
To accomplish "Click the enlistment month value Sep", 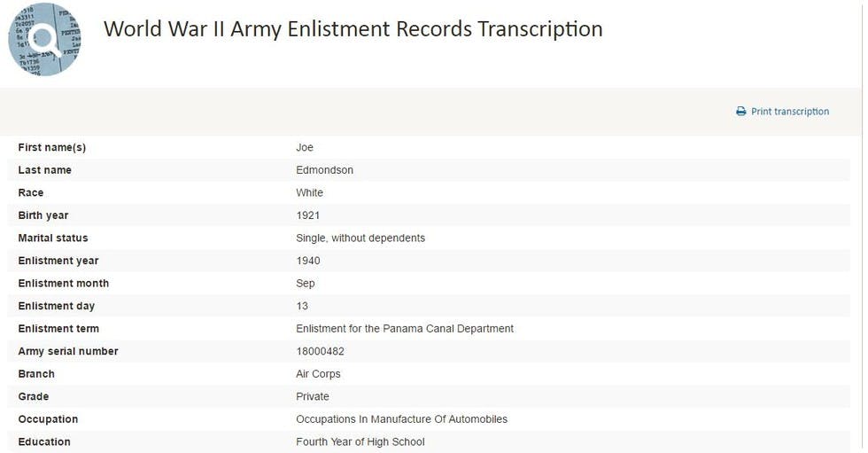I will (306, 284).
